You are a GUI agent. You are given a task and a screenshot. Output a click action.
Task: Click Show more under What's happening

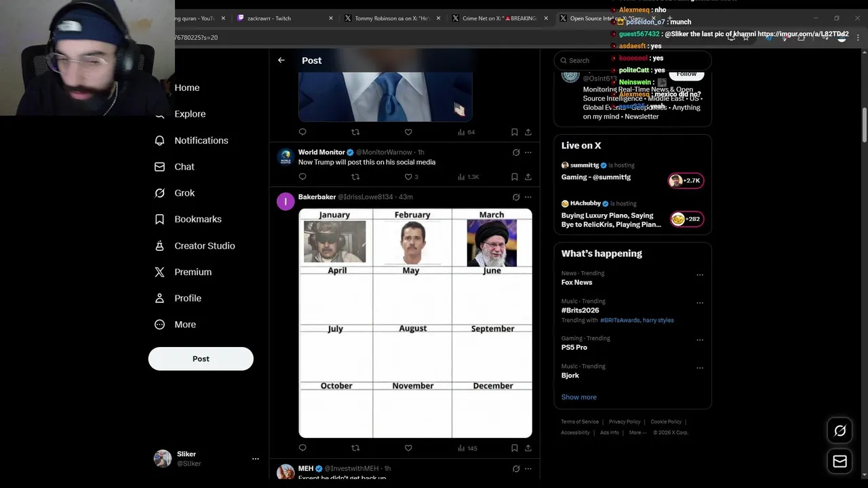579,397
